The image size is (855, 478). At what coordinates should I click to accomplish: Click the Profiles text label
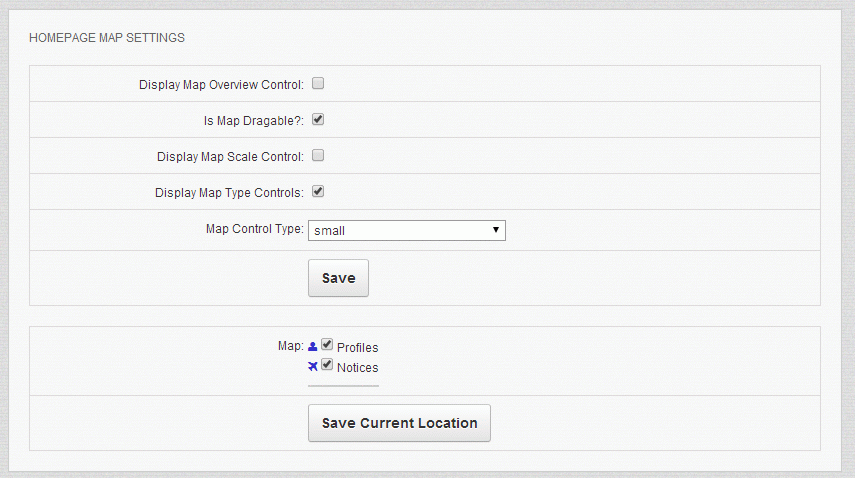358,348
